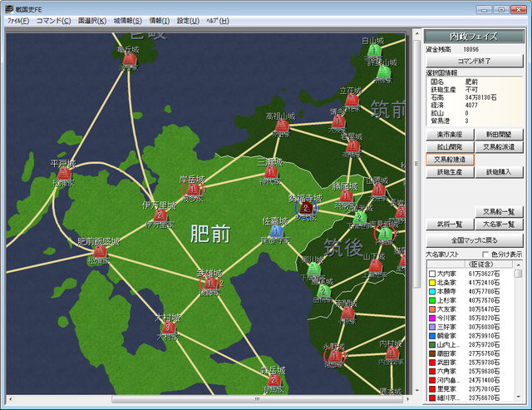The height and width of the screenshot is (410, 532).
Task: Click the 鉄砲購入 button
Action: [499, 172]
